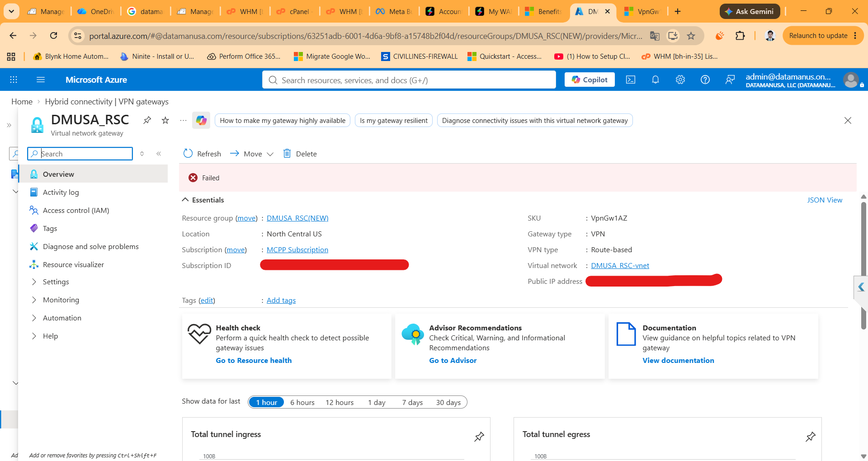Click How to make my gateway highly available
This screenshot has height=461, width=868.
283,120
